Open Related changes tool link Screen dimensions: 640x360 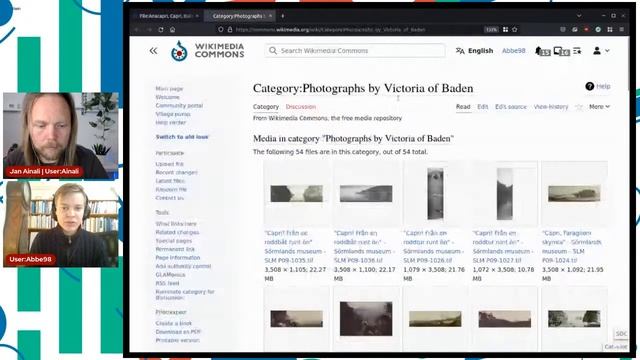point(177,232)
